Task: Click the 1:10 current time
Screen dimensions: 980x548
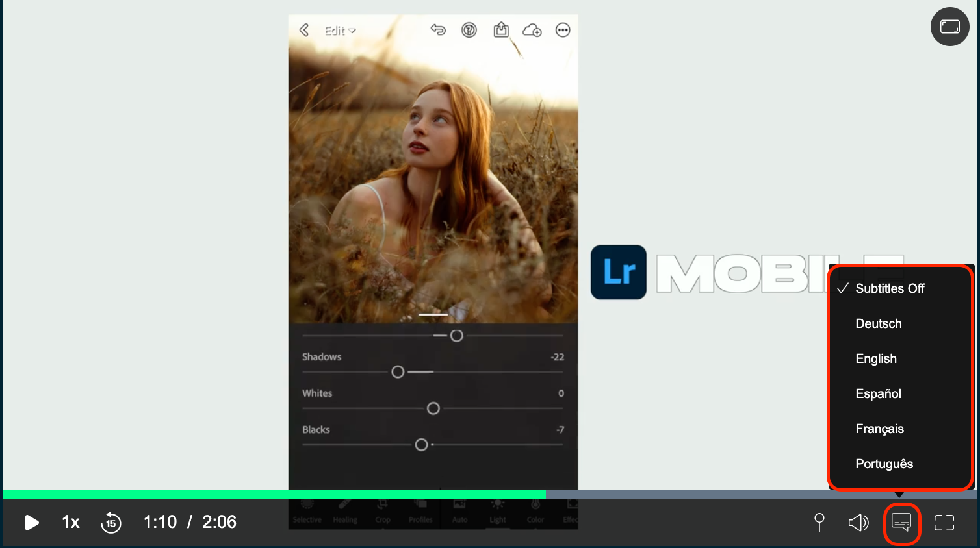Action: (160, 522)
